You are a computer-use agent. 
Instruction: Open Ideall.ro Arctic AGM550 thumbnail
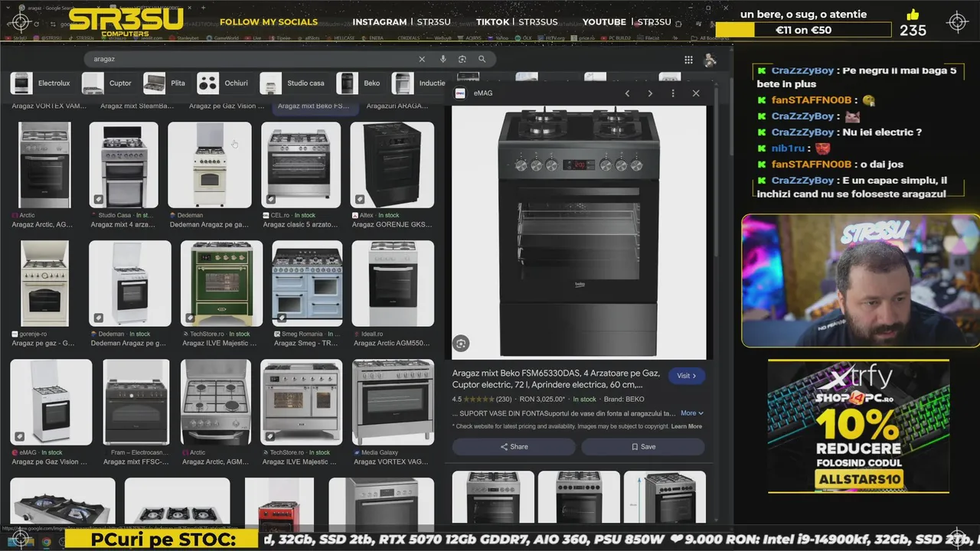click(393, 283)
